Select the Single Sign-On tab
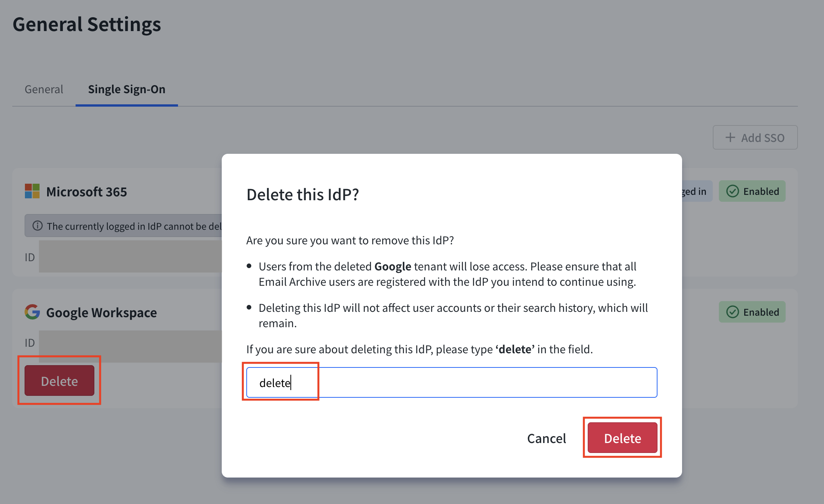This screenshot has height=504, width=824. [127, 89]
